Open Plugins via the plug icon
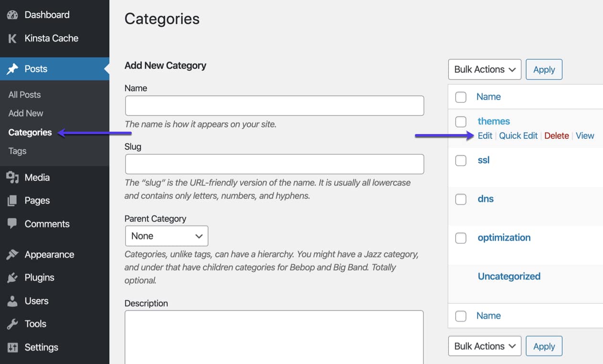The height and width of the screenshot is (364, 603). [12, 277]
